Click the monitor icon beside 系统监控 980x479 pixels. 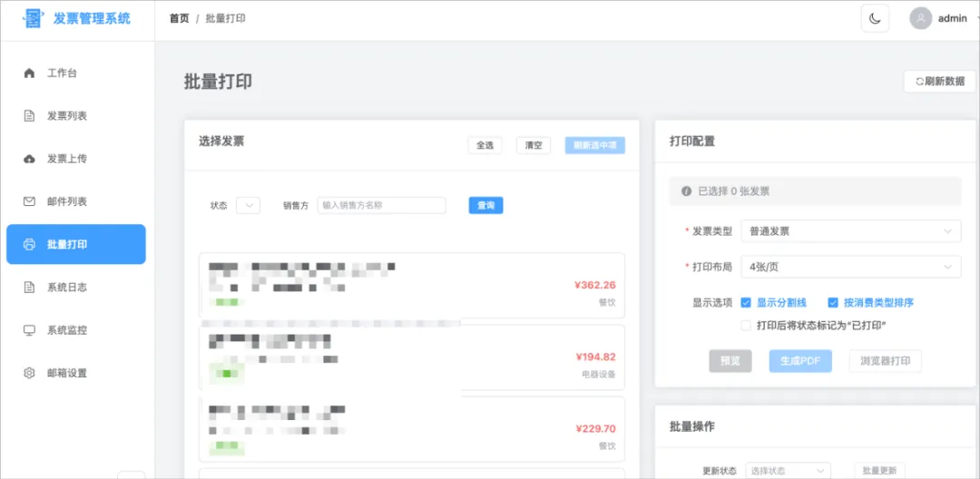(x=29, y=329)
